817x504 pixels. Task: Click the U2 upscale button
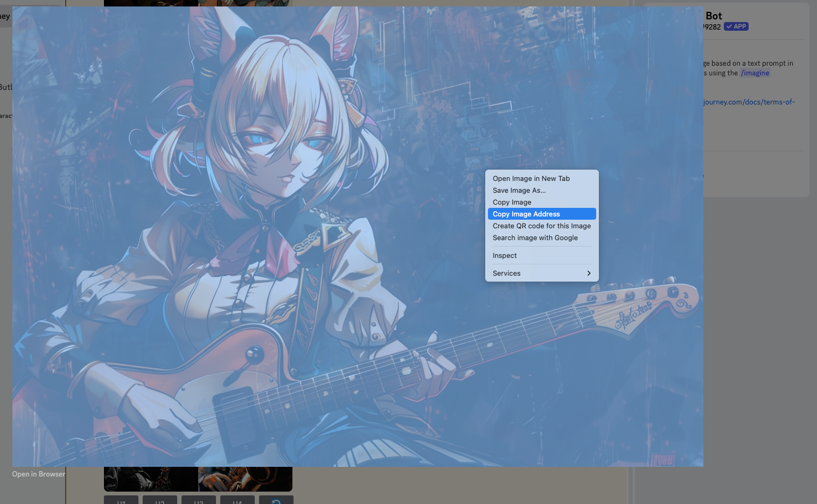(160, 500)
